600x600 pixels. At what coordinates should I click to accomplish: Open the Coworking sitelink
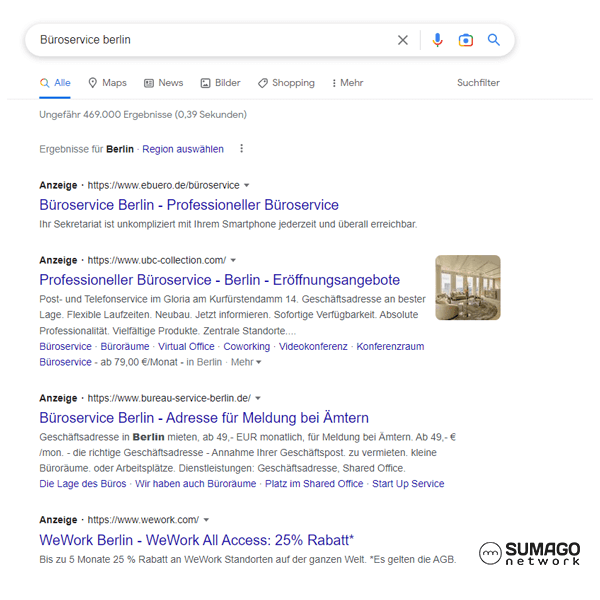[x=246, y=346]
